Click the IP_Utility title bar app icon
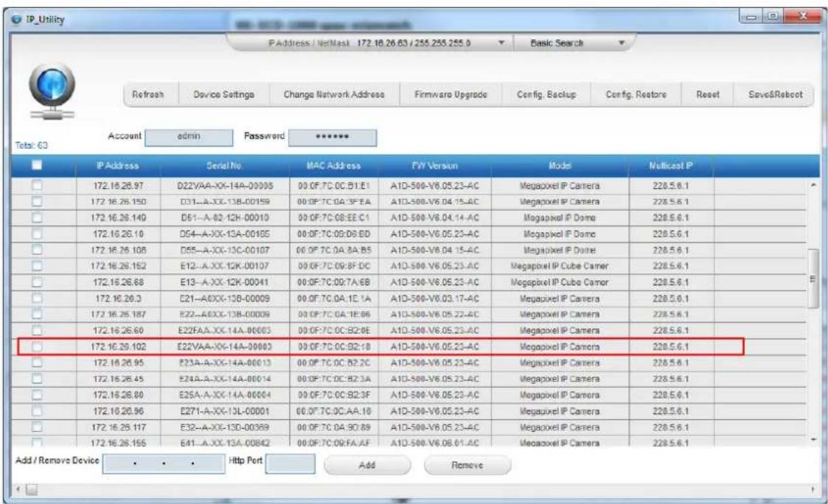 click(17, 20)
